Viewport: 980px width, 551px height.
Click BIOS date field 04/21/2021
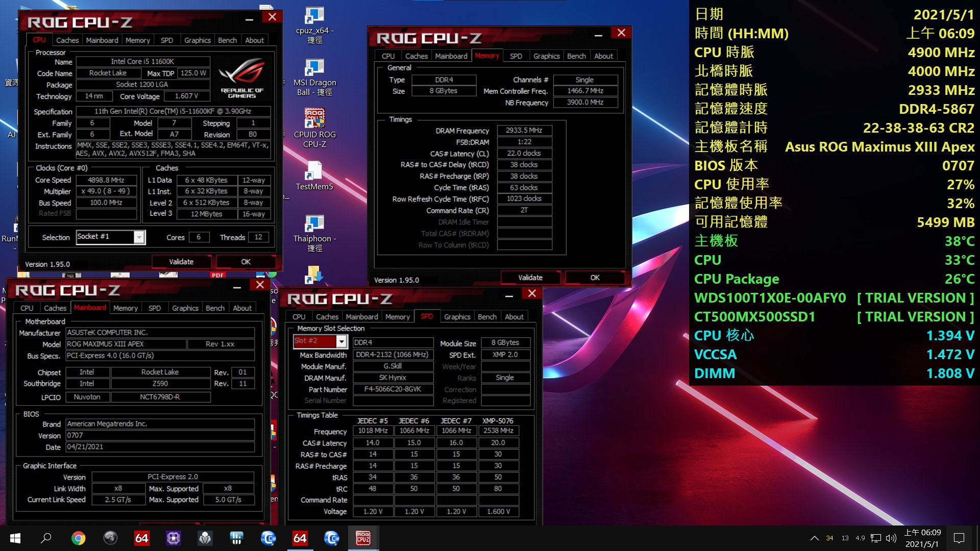tap(160, 447)
